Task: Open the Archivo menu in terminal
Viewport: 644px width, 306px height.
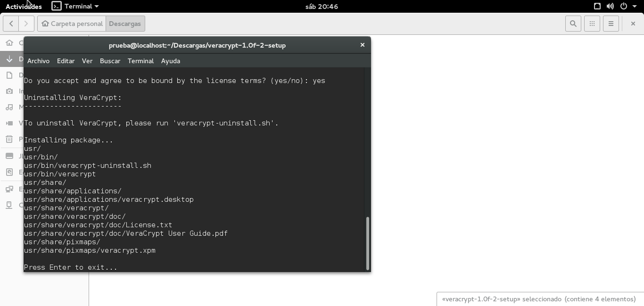Action: pyautogui.click(x=38, y=61)
